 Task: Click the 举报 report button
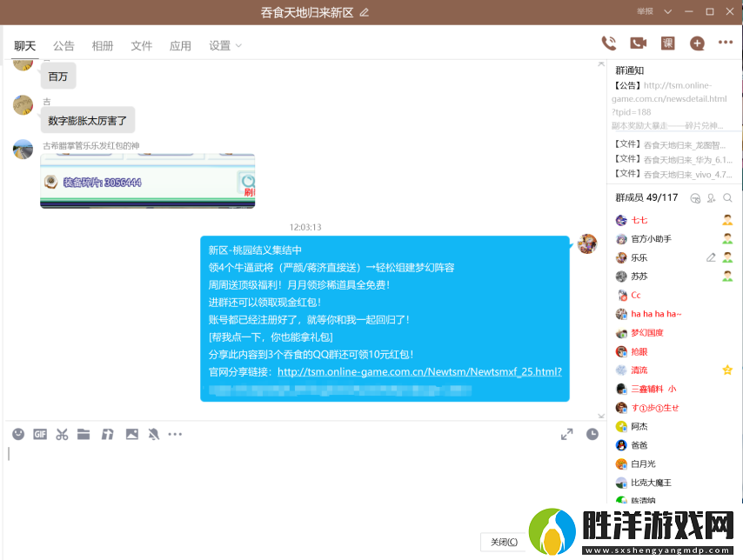pyautogui.click(x=645, y=11)
